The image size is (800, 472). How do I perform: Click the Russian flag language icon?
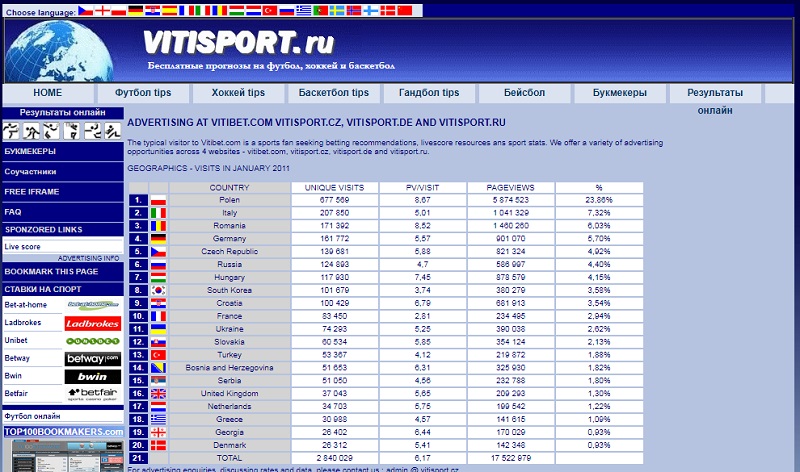287,10
